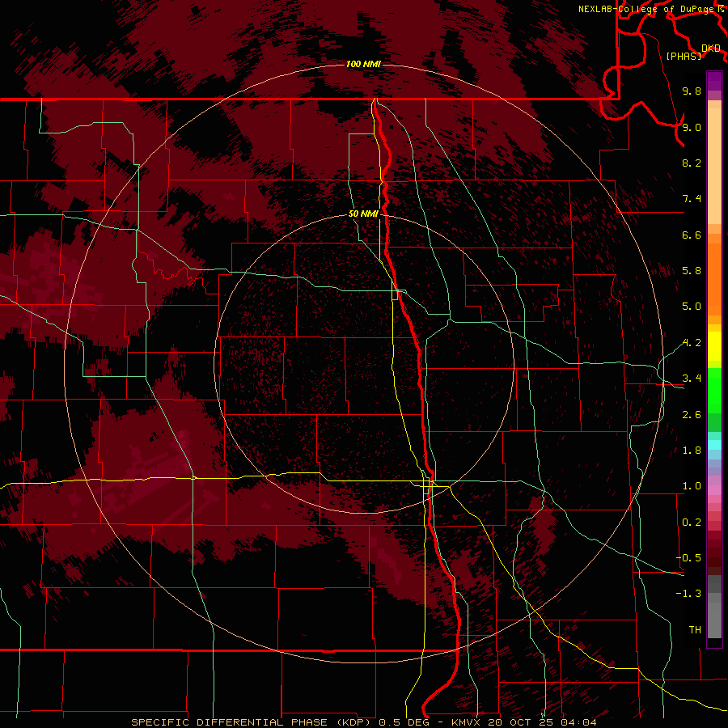Click the 5.8 scale value
728x728 pixels.
point(692,271)
